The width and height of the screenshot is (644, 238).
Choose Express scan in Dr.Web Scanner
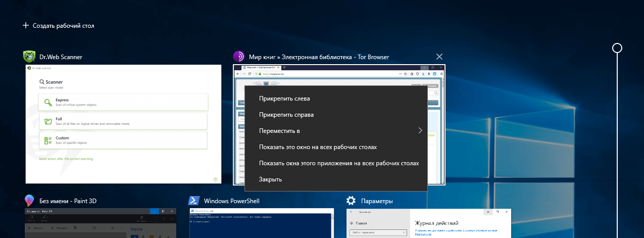(x=123, y=102)
